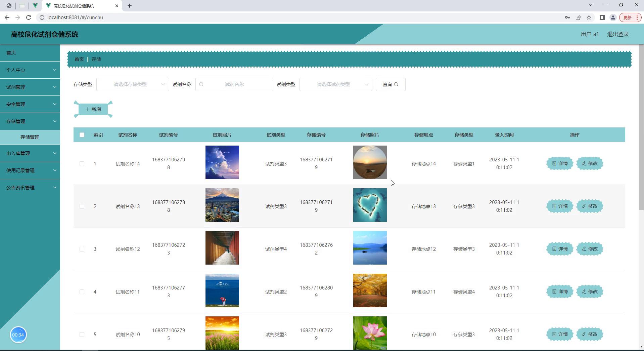Click 存储 in the breadcrumb bar
This screenshot has width=644, height=351.
click(96, 59)
